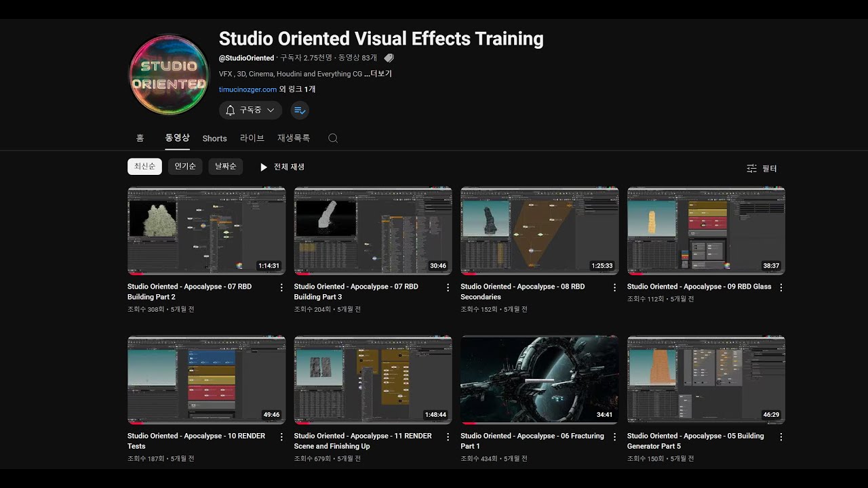The height and width of the screenshot is (488, 868).
Task: Play thumbnail with 1:14:31 duration
Action: 206,230
